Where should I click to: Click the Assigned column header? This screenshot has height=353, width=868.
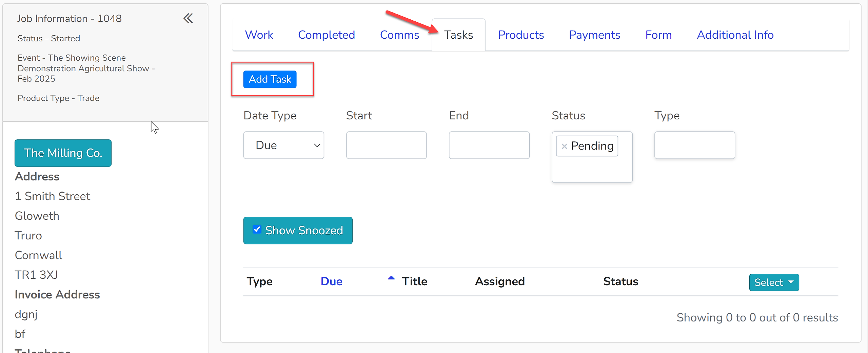coord(500,281)
